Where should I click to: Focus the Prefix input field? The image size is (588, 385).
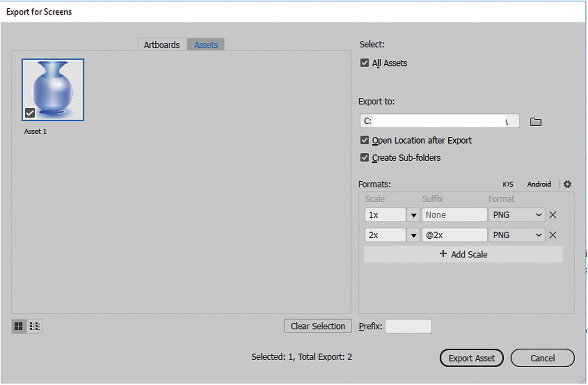click(409, 326)
